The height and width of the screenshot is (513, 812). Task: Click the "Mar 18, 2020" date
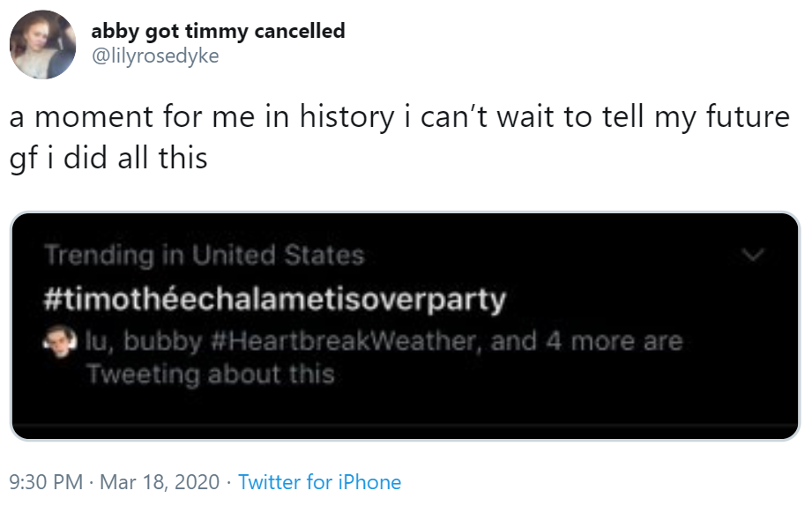pyautogui.click(x=159, y=482)
